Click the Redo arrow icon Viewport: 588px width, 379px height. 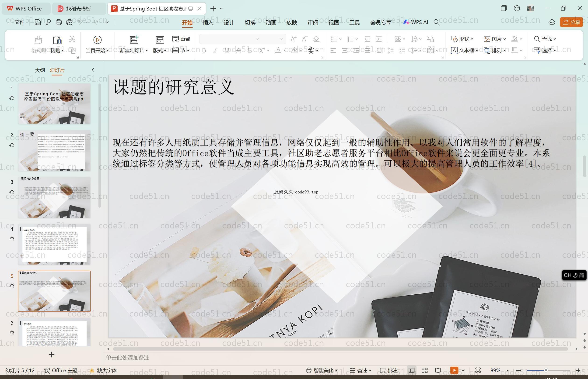pos(96,22)
